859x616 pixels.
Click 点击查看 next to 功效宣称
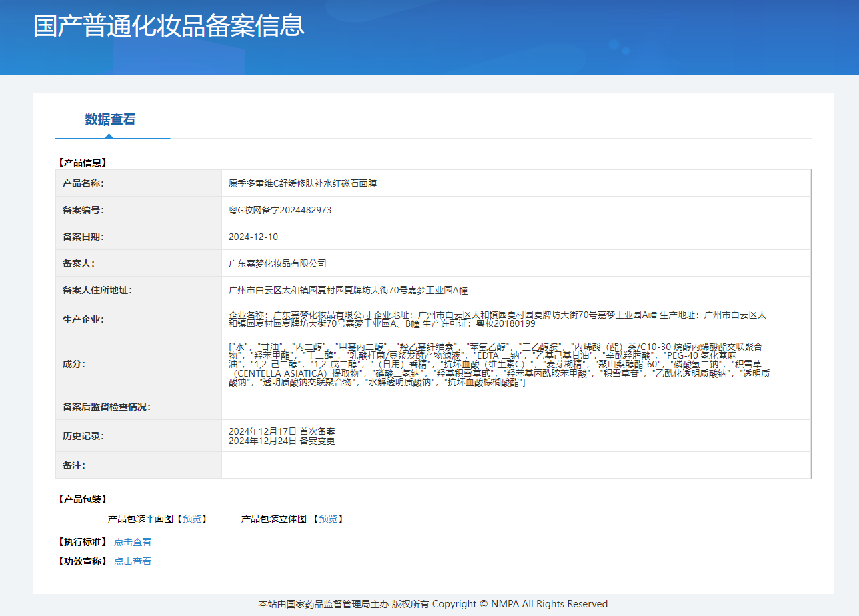(x=133, y=561)
